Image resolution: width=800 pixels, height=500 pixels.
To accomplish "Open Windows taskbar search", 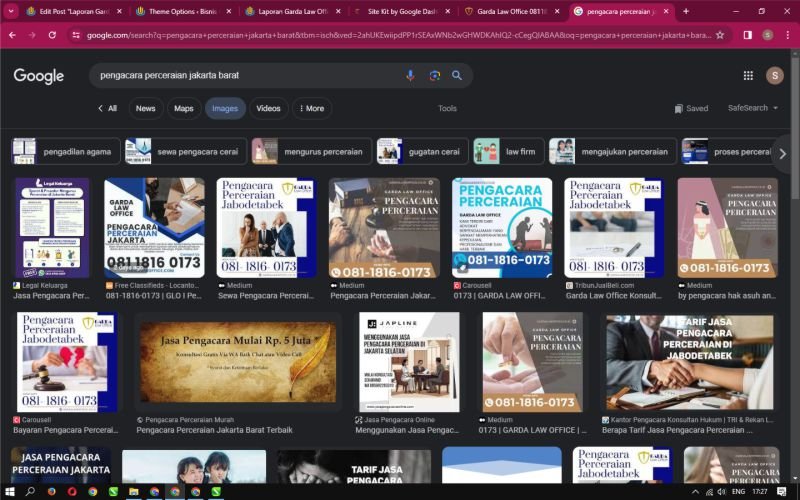I will coord(30,492).
